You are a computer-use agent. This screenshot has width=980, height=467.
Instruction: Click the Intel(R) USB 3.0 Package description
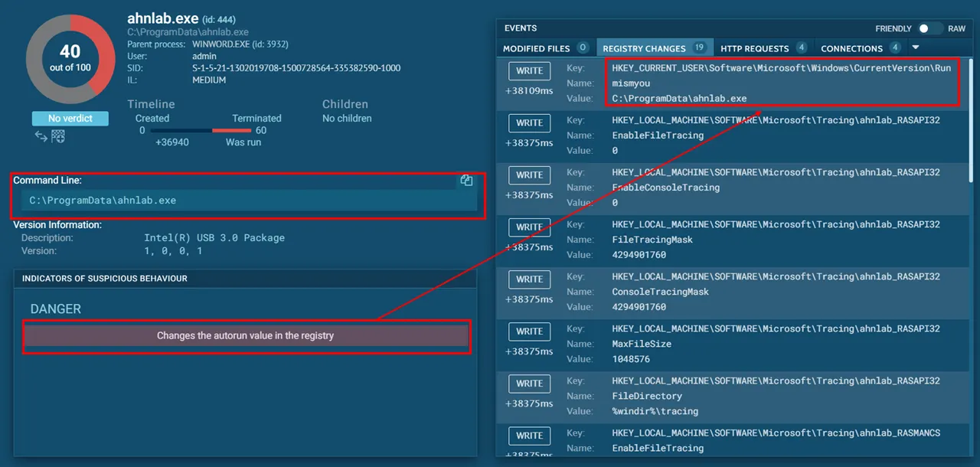click(214, 238)
